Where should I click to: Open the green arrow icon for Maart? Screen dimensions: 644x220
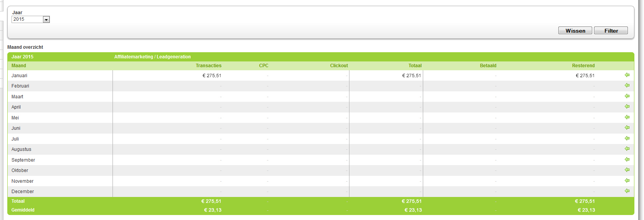coord(627,96)
